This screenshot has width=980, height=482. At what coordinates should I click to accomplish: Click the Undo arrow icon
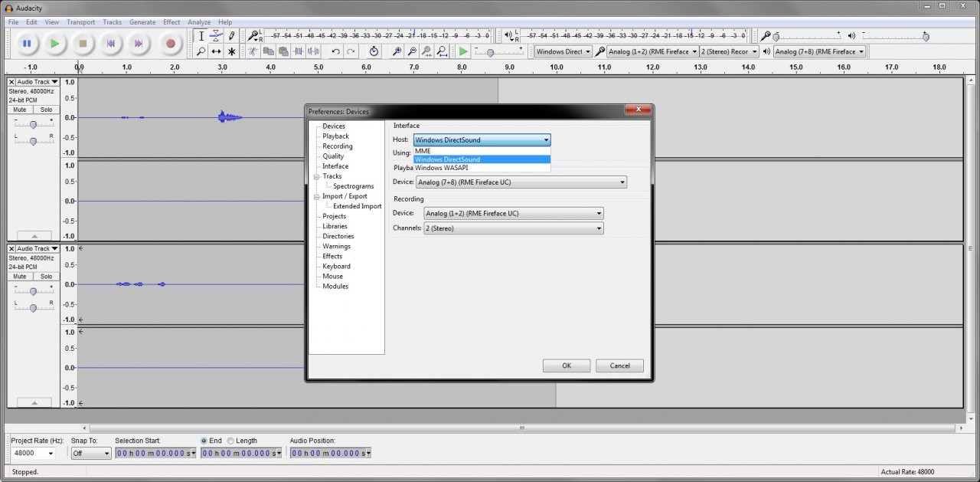335,51
